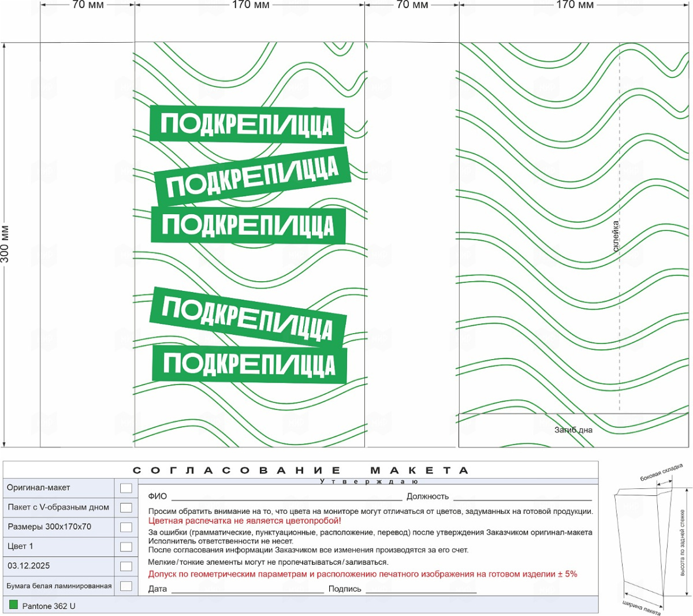693x616 pixels.
Task: Check the Цвет 1 checkbox
Action: click(126, 547)
